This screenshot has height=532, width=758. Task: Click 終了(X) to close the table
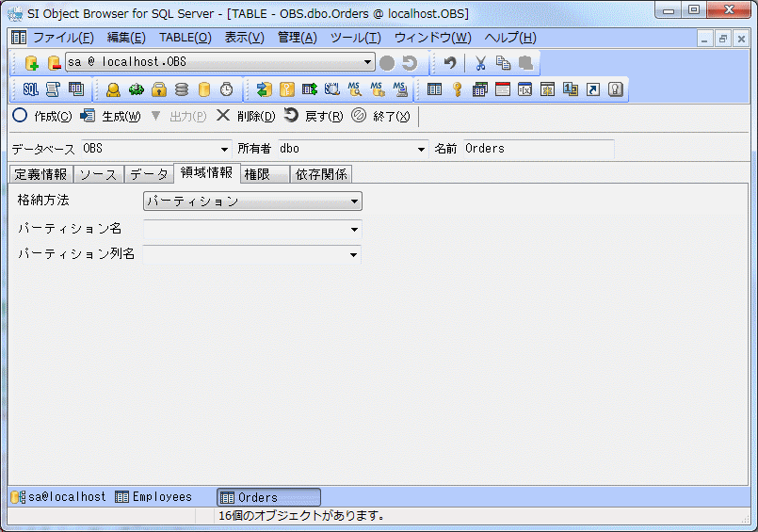pos(381,116)
